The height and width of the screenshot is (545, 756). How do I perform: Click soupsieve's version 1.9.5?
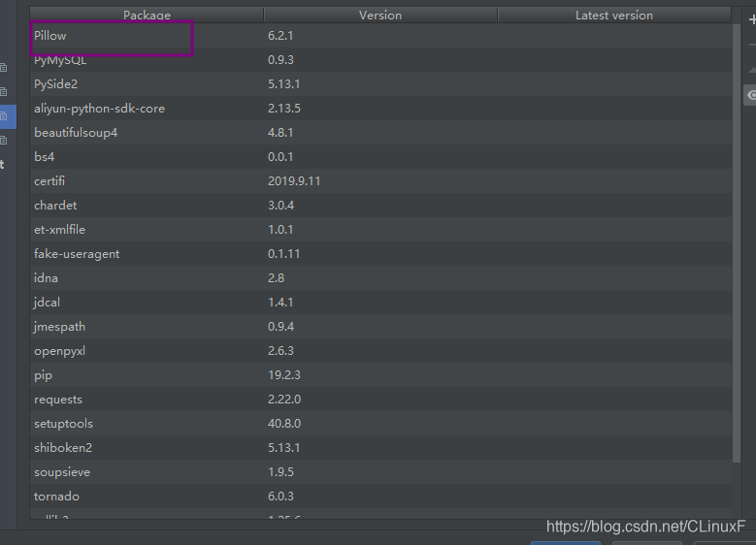[x=280, y=472]
